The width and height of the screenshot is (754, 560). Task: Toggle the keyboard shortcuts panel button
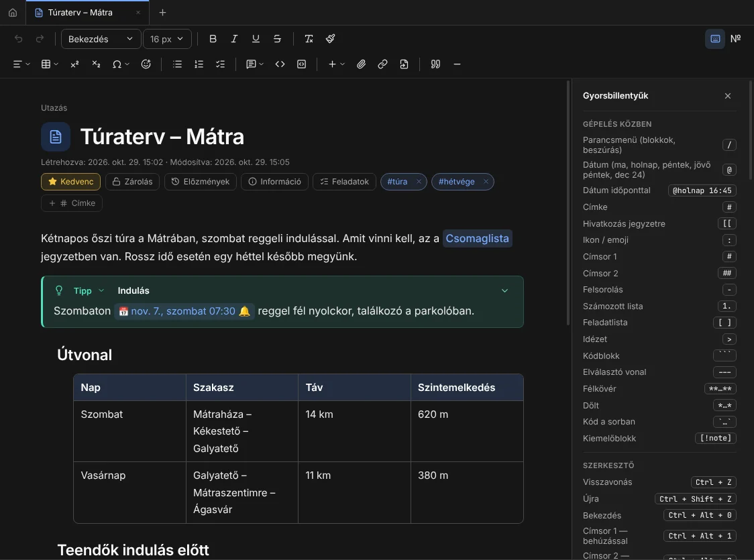pos(715,39)
